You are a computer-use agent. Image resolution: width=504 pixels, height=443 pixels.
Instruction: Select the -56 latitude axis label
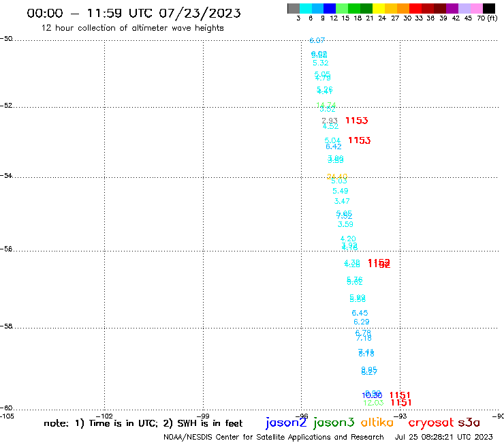click(6, 249)
